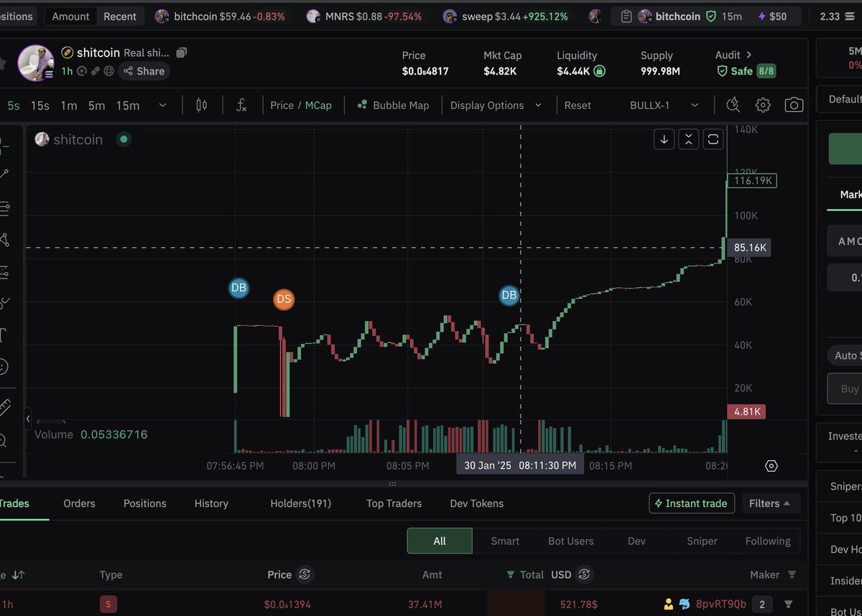
Task: Open the BULLX-1 layout dropdown
Action: pos(664,105)
